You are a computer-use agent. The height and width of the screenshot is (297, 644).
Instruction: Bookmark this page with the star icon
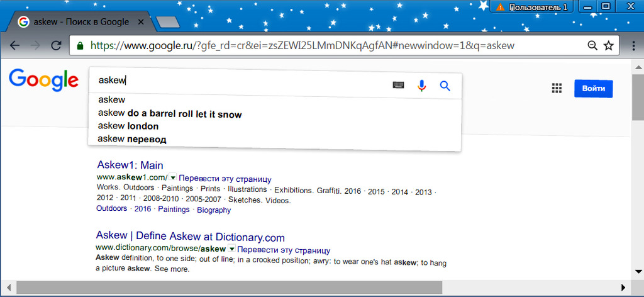[x=608, y=45]
